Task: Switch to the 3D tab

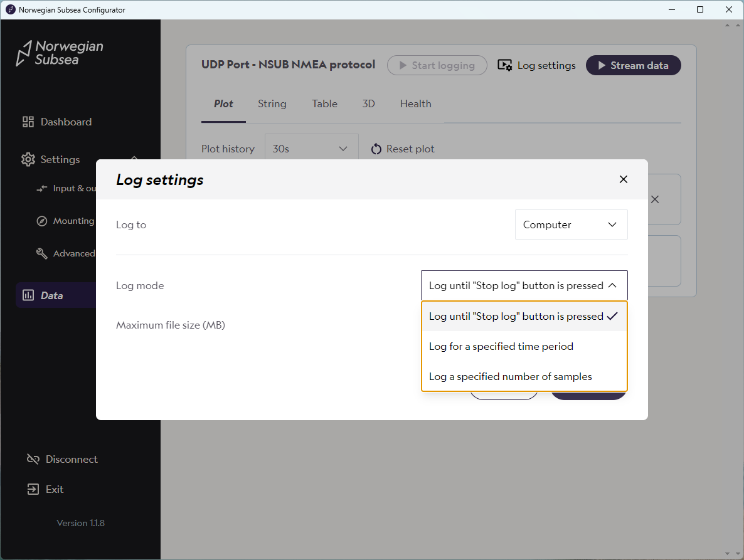Action: click(x=369, y=104)
